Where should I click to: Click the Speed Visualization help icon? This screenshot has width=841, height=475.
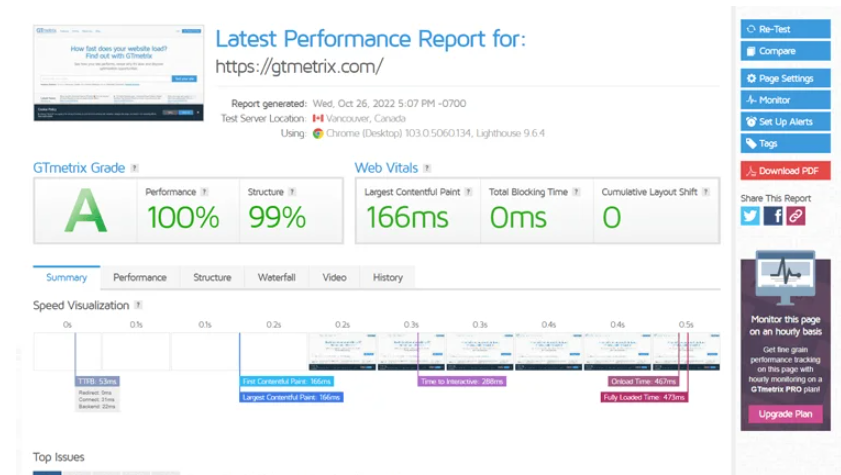pos(138,305)
